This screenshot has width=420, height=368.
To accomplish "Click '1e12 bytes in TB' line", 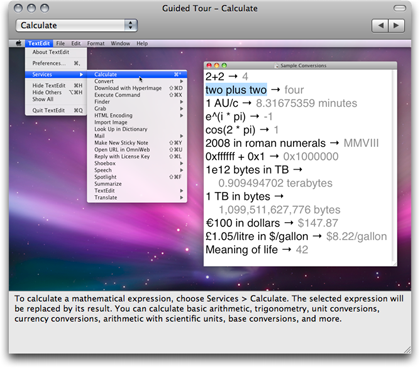I will pyautogui.click(x=247, y=170).
